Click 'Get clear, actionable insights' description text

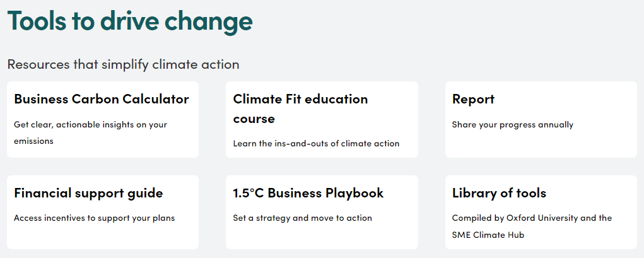[x=90, y=132]
